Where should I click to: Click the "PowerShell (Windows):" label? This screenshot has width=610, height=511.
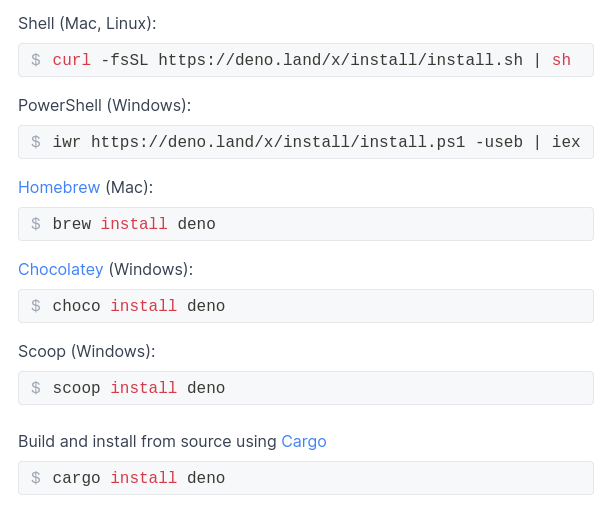[104, 105]
